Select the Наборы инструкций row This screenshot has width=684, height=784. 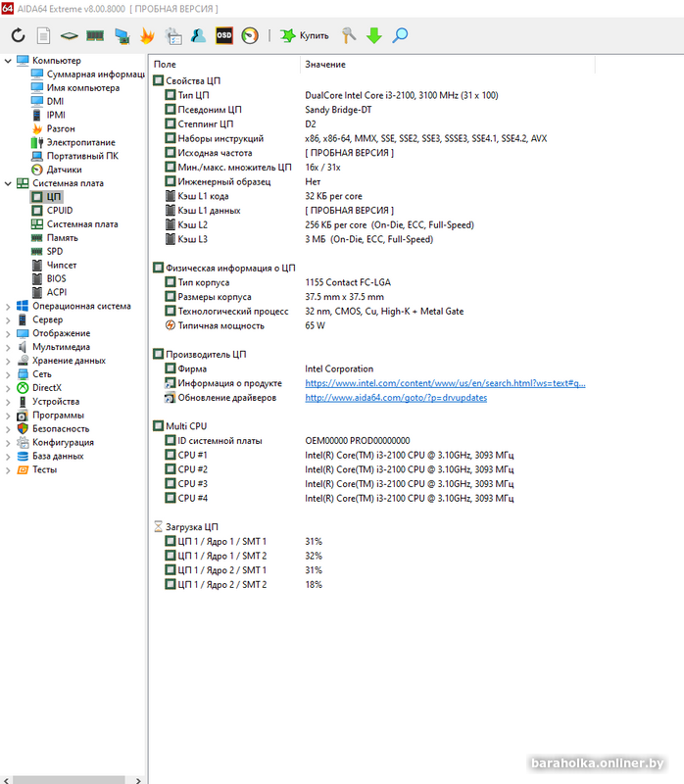point(356,138)
